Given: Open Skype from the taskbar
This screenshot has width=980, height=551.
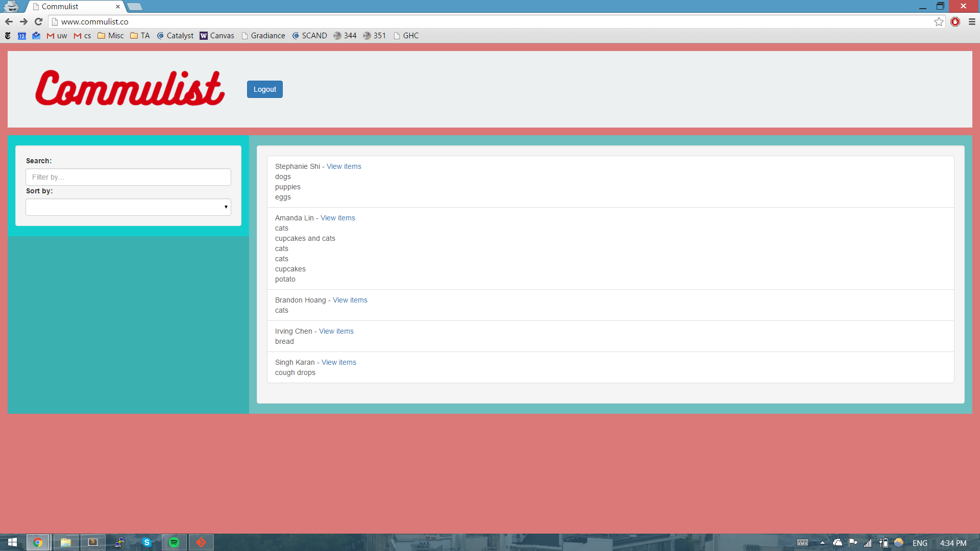Looking at the screenshot, I should tap(147, 542).
